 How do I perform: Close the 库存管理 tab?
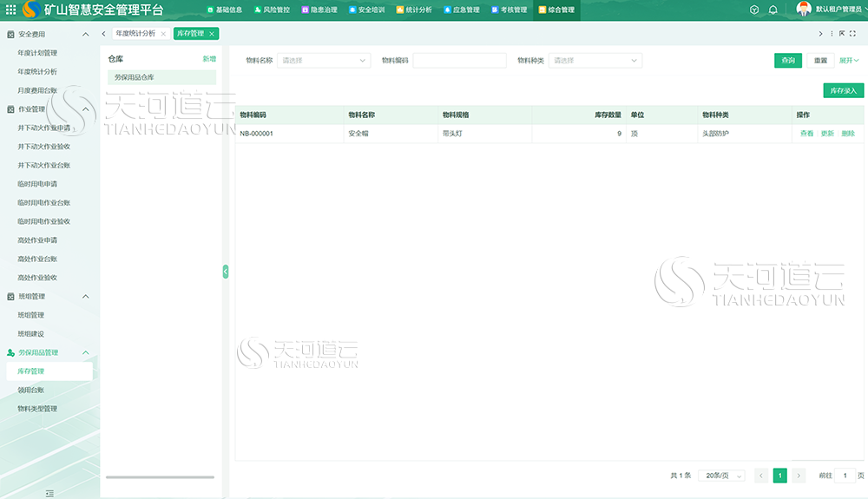212,34
